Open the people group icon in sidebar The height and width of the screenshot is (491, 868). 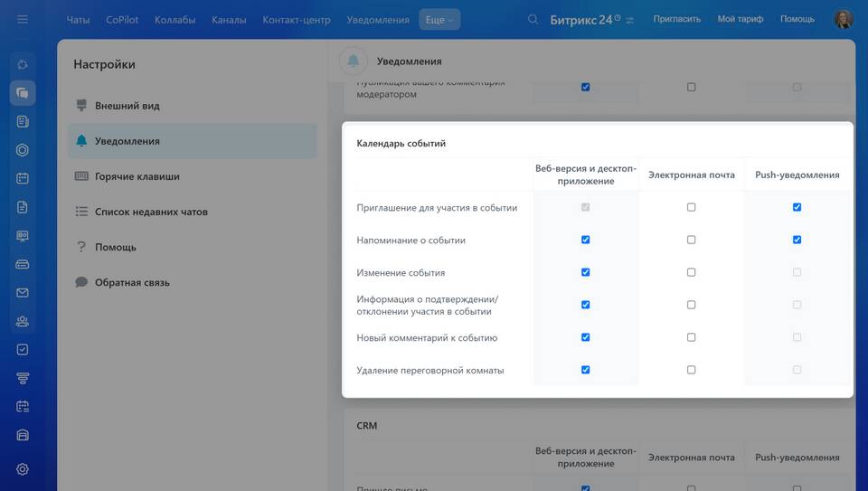23,321
